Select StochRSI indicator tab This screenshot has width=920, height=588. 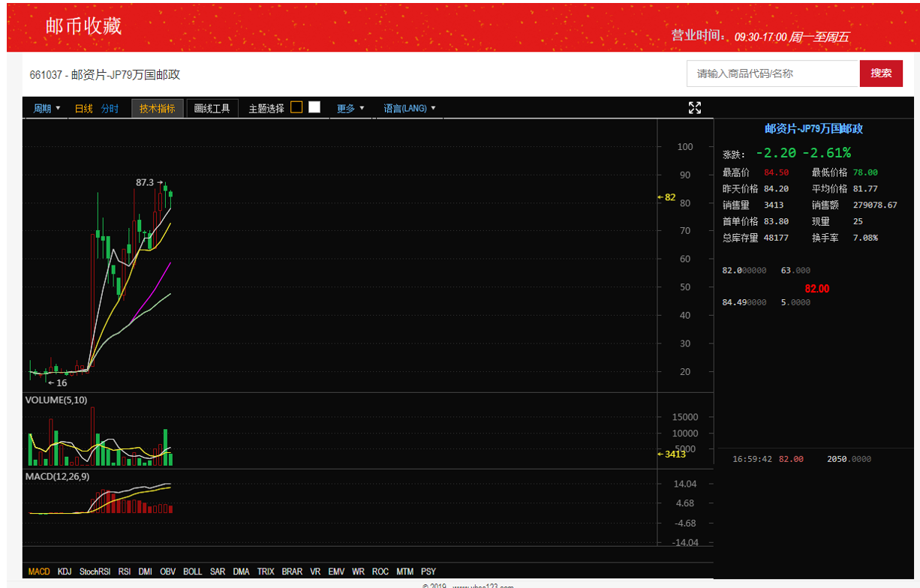pos(95,571)
